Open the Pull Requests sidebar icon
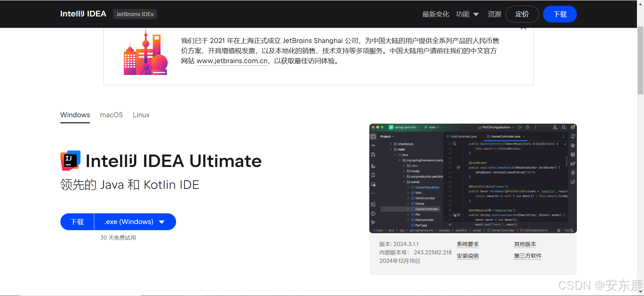 pyautogui.click(x=373, y=155)
